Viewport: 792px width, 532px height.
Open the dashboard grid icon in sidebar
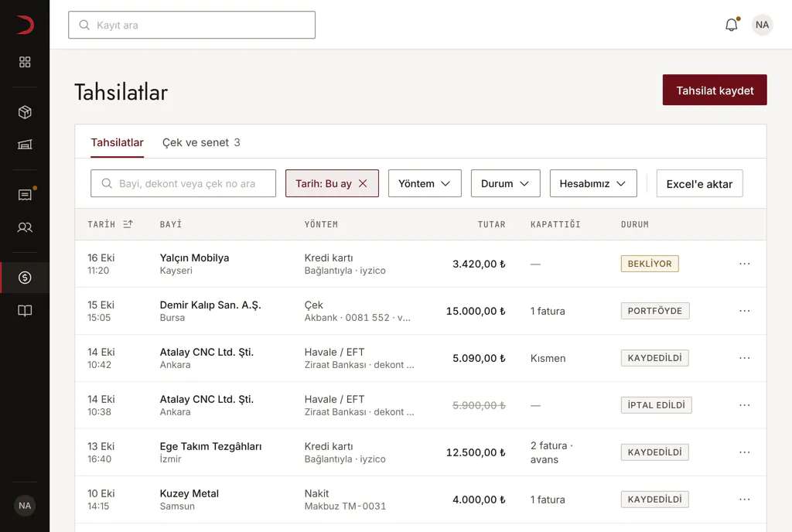(25, 62)
